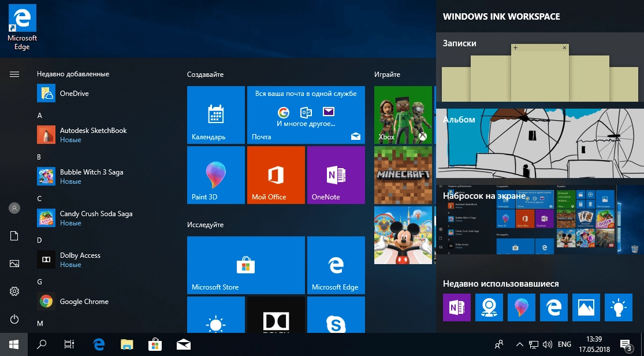Image resolution: width=644 pixels, height=356 pixels.
Task: Launch the Skype tile
Action: point(336,315)
